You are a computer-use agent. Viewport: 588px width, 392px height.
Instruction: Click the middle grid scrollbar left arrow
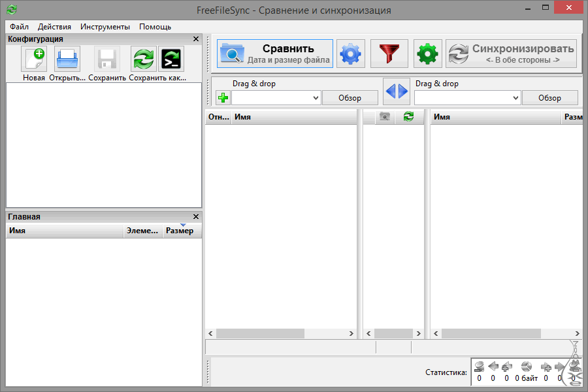368,333
